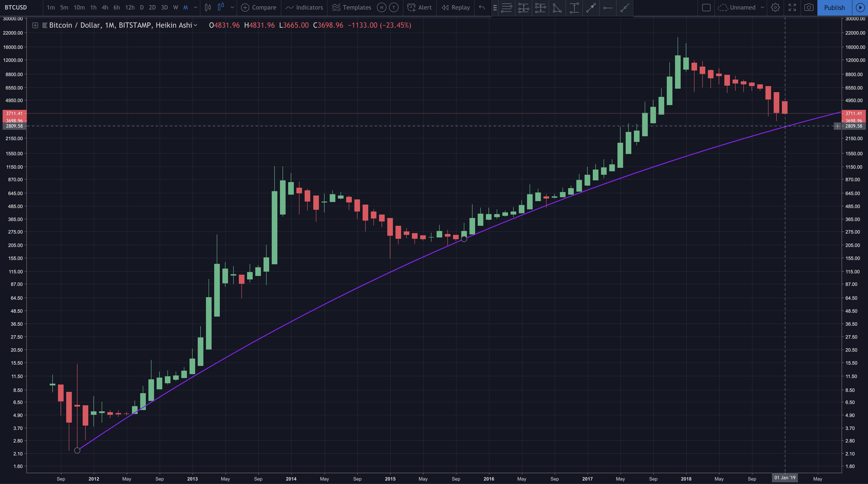Select the Fib retracement drawing tool

(x=506, y=8)
